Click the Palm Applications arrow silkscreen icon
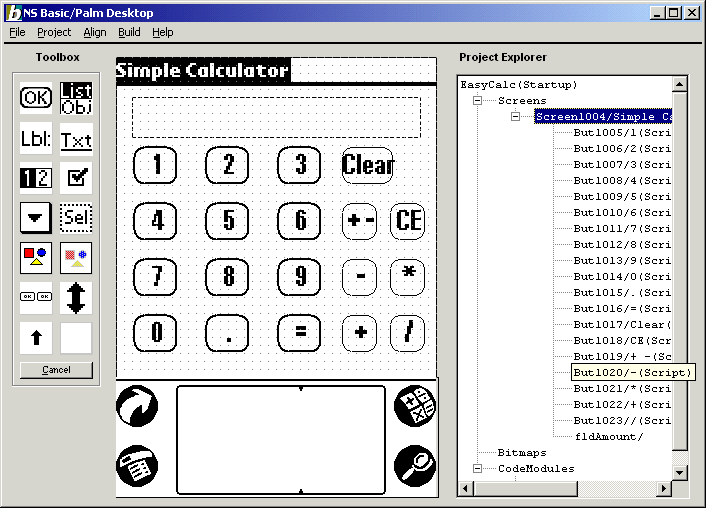Screen dimensions: 706x508 137,406
